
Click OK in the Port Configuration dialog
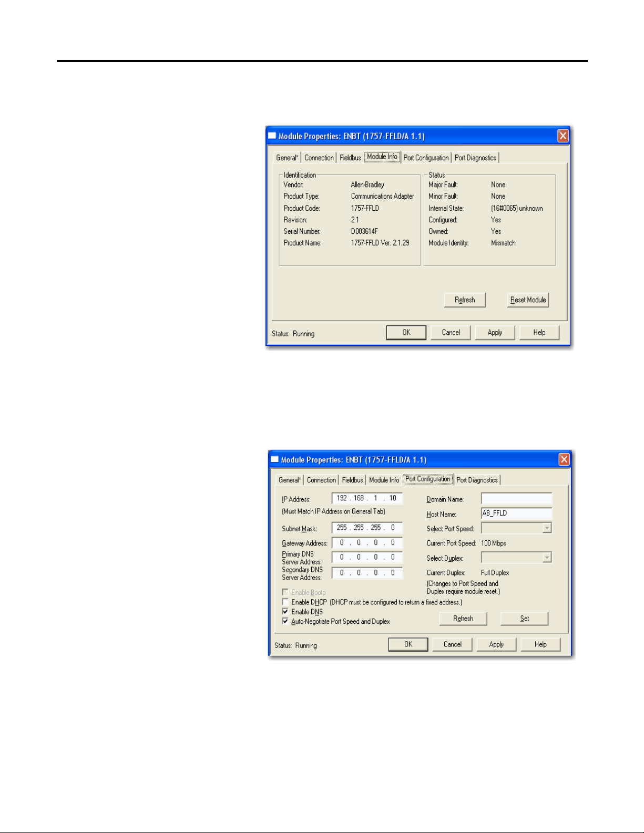(x=408, y=644)
